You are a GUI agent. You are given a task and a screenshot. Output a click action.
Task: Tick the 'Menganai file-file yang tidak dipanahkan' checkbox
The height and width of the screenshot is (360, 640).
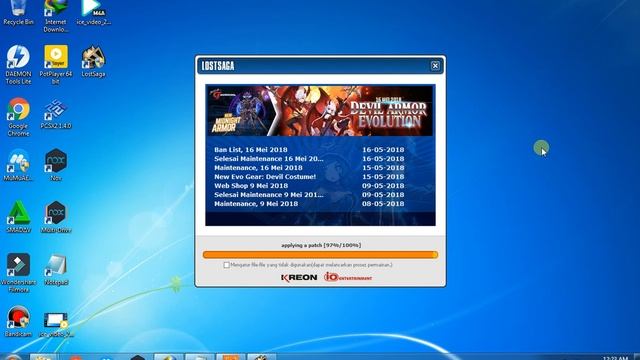(227, 265)
